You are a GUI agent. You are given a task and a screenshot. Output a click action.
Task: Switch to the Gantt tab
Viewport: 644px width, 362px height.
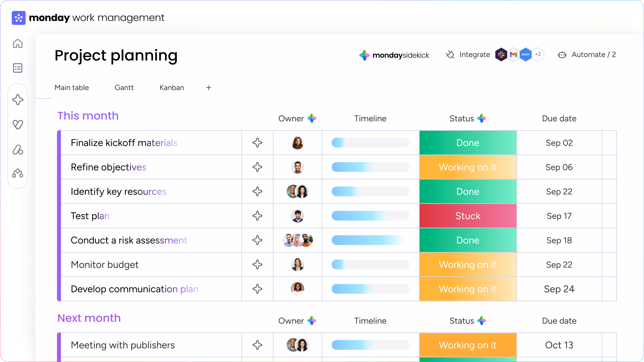(124, 88)
